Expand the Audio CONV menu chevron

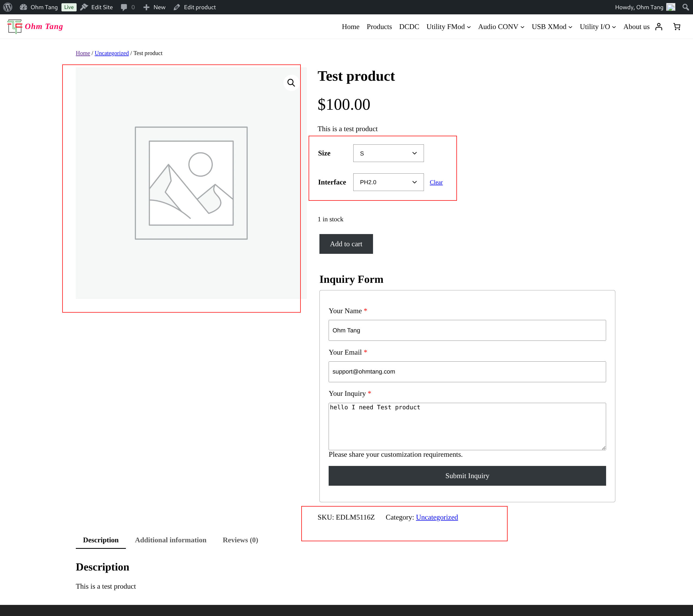click(x=522, y=27)
